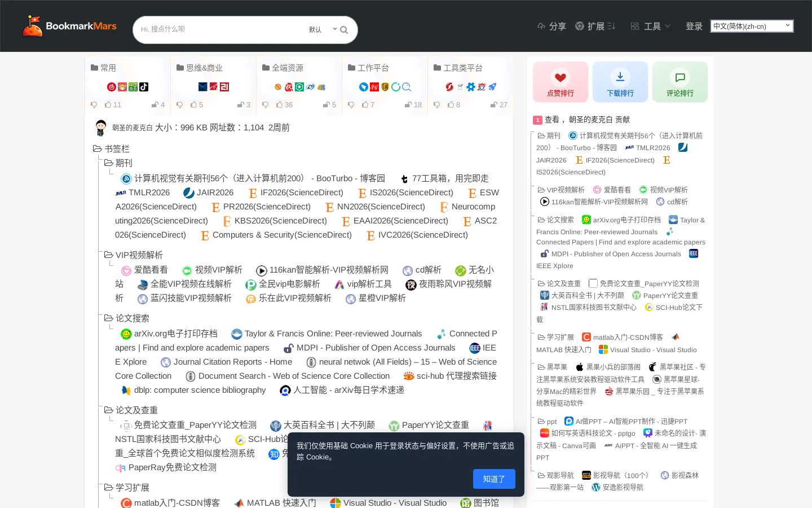Click the chat icon above 评论排行
812x508 pixels.
click(679, 77)
